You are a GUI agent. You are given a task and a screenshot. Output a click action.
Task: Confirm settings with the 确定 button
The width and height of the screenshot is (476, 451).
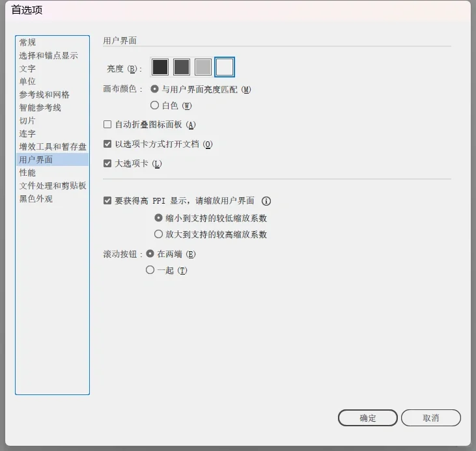click(368, 418)
